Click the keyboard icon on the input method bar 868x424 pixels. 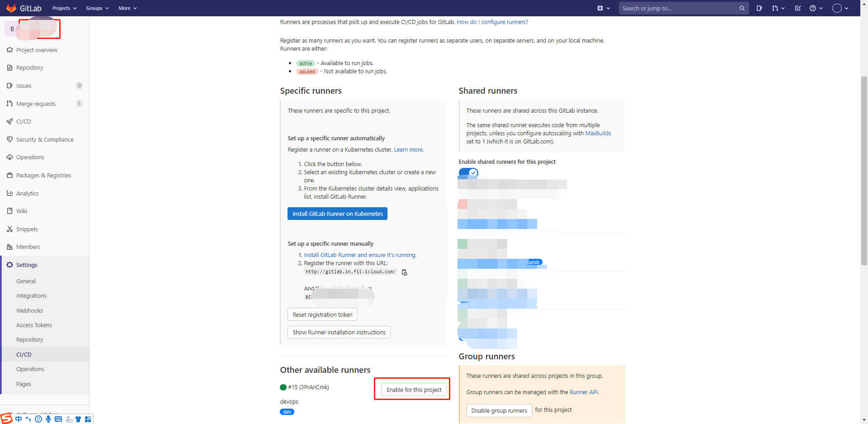pyautogui.click(x=58, y=419)
